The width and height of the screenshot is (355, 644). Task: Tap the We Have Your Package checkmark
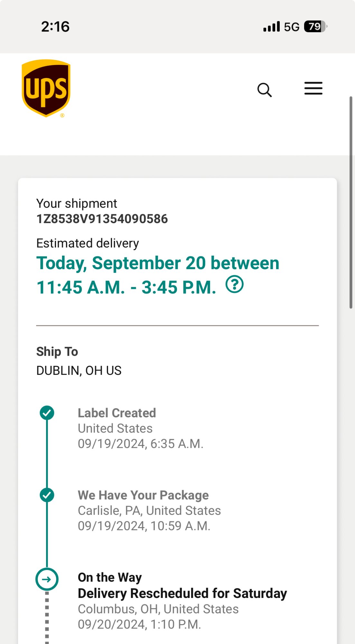click(x=47, y=495)
